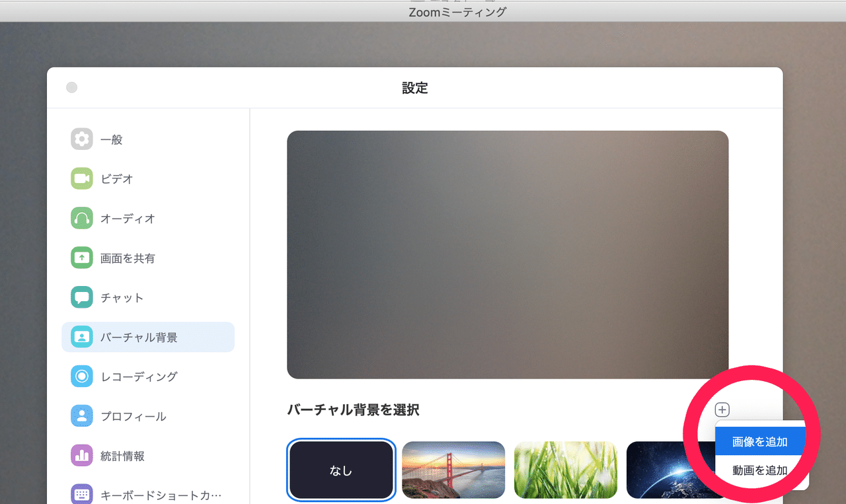Open the 一般 settings icon

[82, 139]
